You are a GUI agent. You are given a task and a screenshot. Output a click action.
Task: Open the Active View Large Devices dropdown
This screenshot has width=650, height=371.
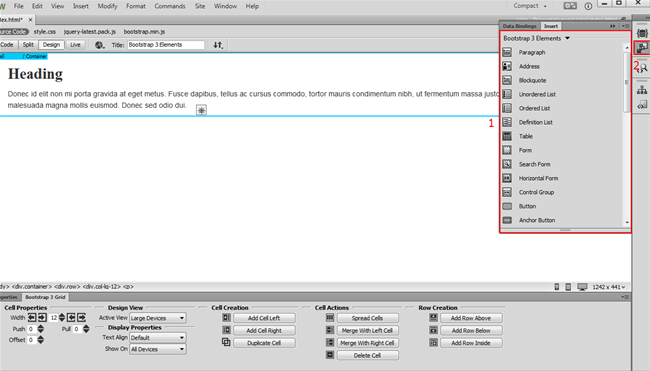coord(158,318)
